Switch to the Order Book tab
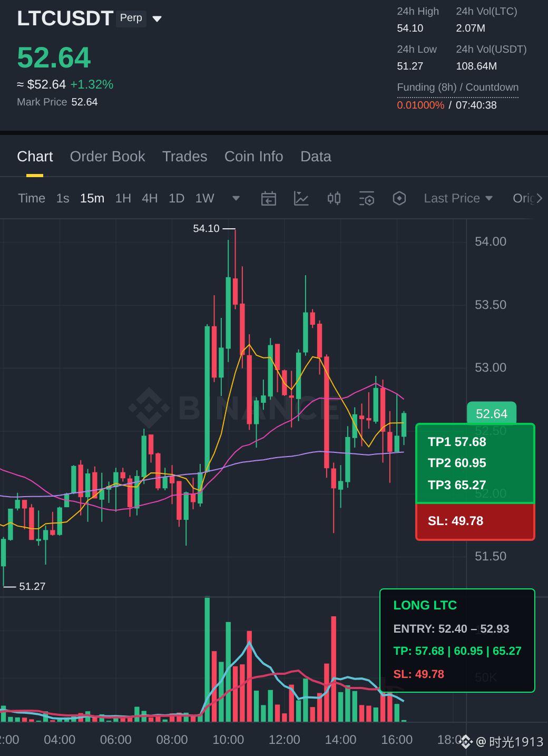Viewport: 548px width, 756px height. point(107,157)
